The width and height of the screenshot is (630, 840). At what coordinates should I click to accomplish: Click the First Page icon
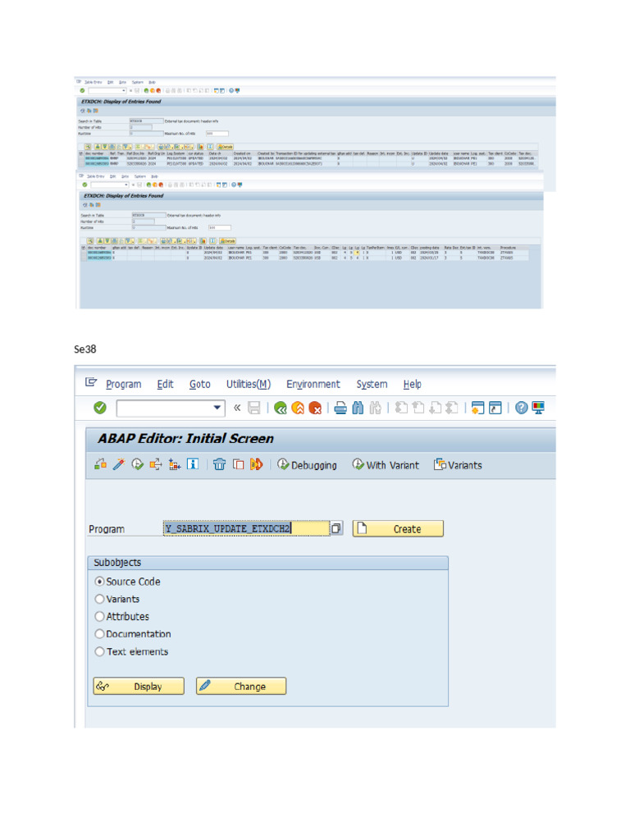coord(401,408)
